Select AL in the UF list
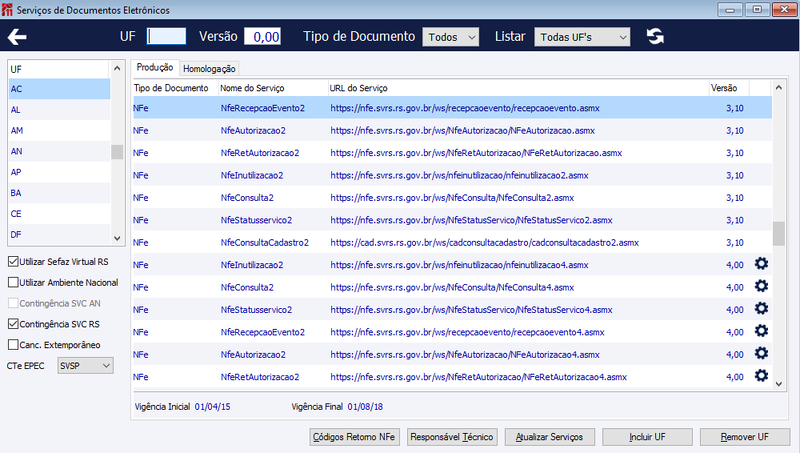The height and width of the screenshot is (453, 800). tap(59, 110)
